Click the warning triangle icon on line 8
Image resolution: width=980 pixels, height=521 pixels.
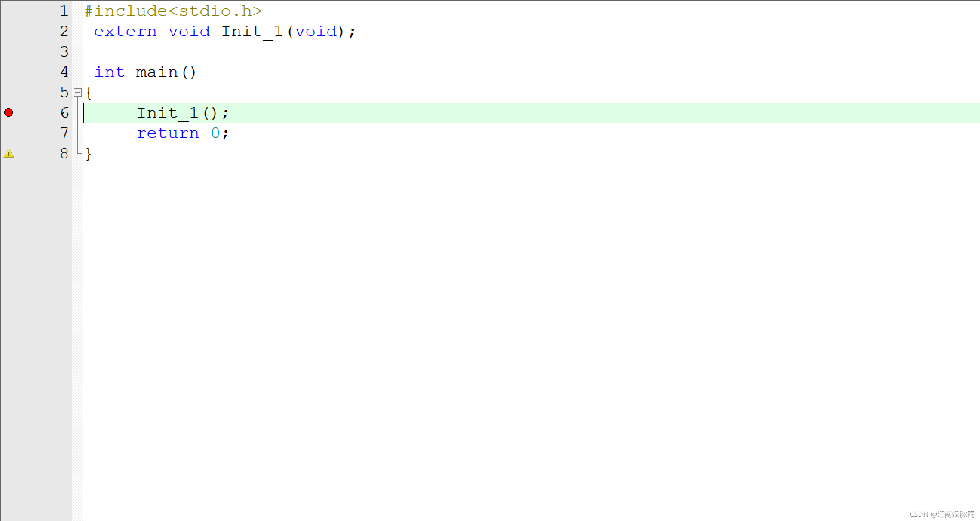(8, 153)
